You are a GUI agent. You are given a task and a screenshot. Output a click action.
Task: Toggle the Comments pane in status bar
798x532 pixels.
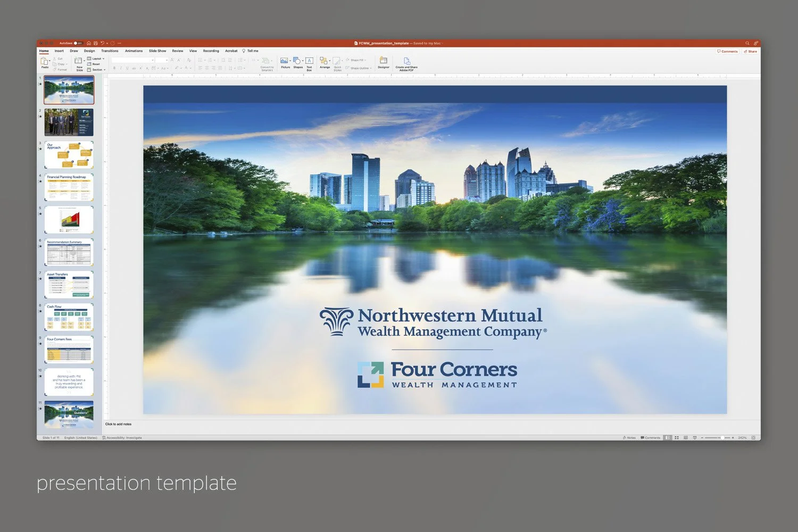tap(650, 438)
